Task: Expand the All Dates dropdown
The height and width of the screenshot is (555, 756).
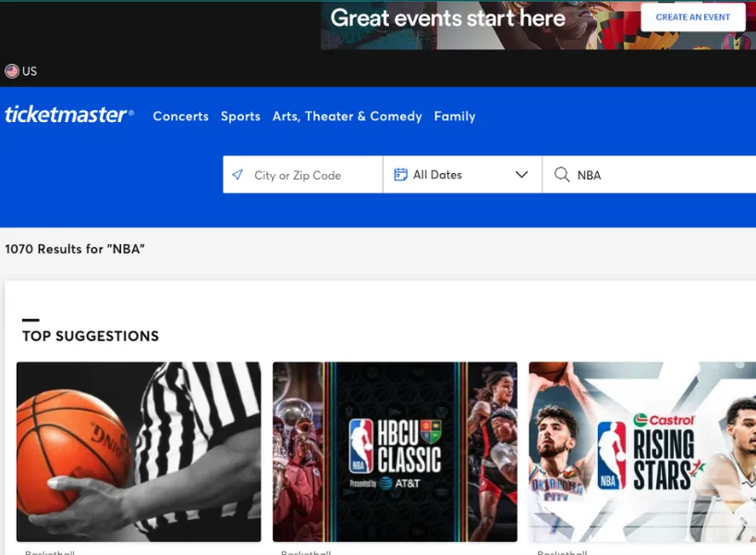Action: [x=460, y=175]
